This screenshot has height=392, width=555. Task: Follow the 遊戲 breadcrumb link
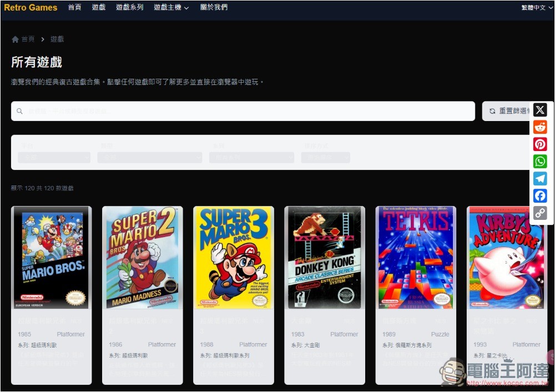57,39
